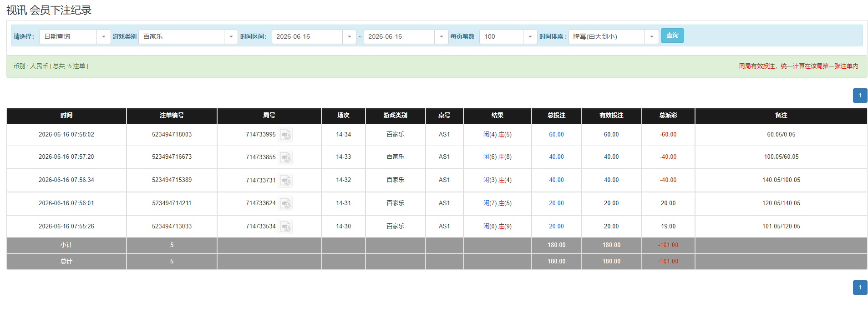Open total bet 40.00 for bet 523494715389
Image resolution: width=868 pixels, height=313 pixels.
(x=556, y=180)
